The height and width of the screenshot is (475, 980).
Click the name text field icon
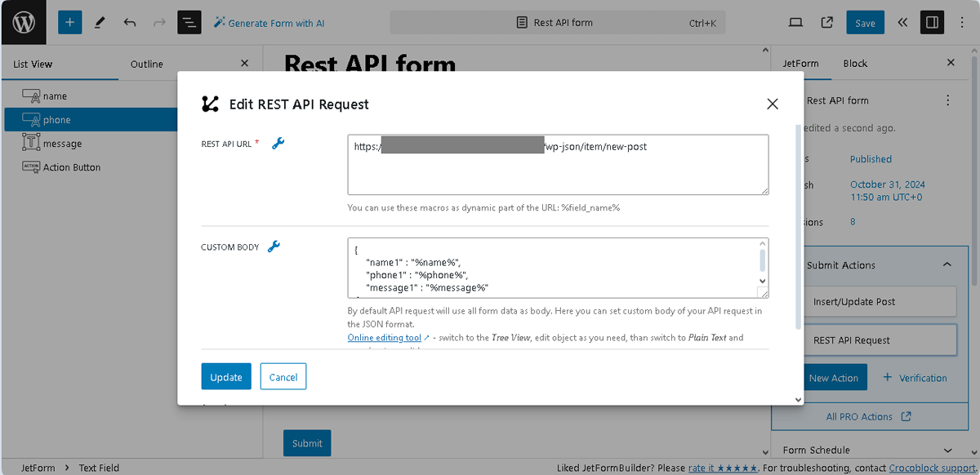(31, 96)
